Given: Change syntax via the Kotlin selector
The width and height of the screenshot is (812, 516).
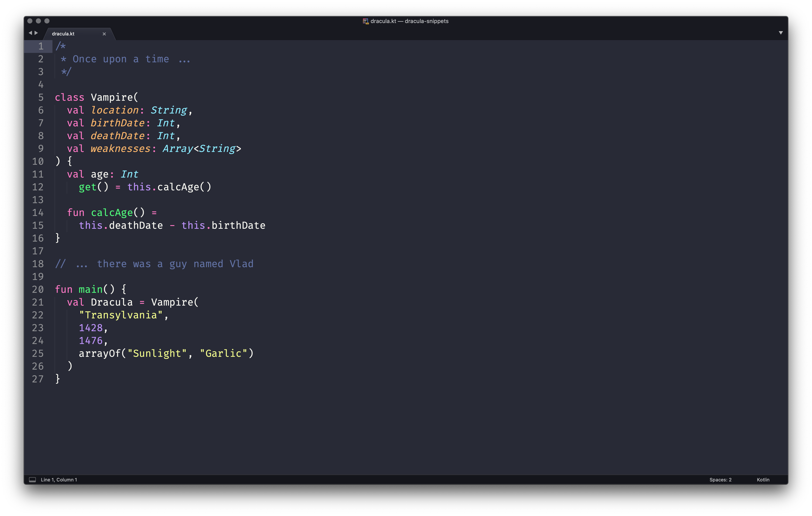Looking at the screenshot, I should (x=763, y=480).
